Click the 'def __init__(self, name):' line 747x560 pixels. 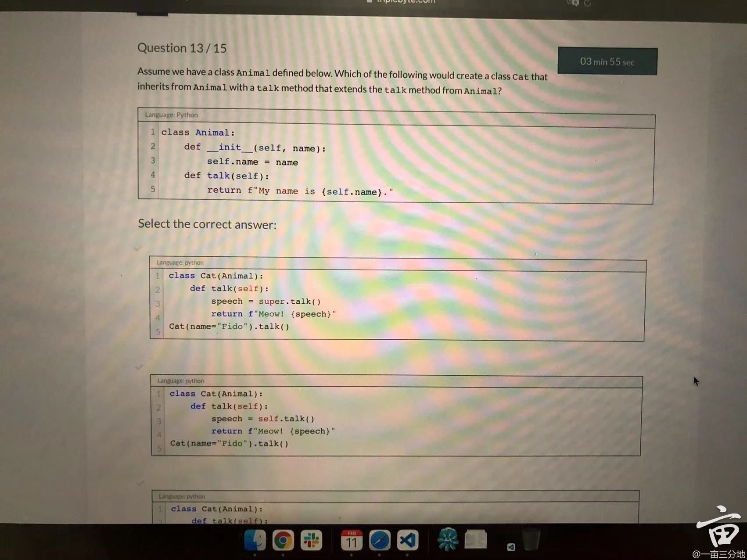pos(255,148)
